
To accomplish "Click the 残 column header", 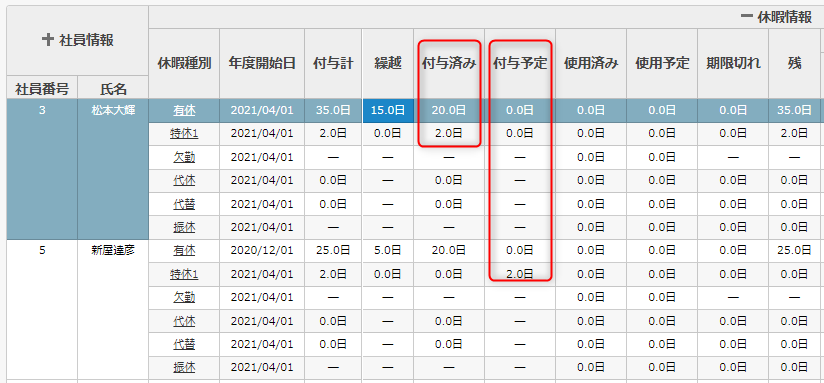I will click(794, 64).
